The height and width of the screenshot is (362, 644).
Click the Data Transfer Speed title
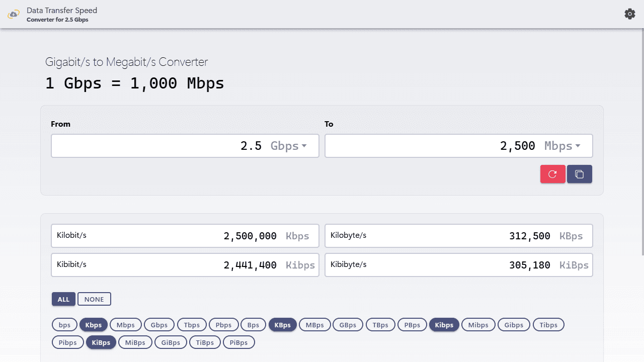62,10
